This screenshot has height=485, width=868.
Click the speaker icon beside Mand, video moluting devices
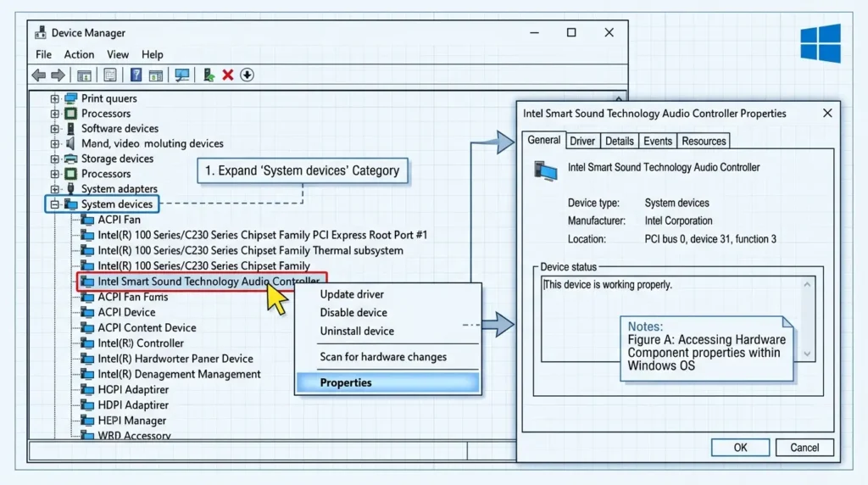pos(70,143)
